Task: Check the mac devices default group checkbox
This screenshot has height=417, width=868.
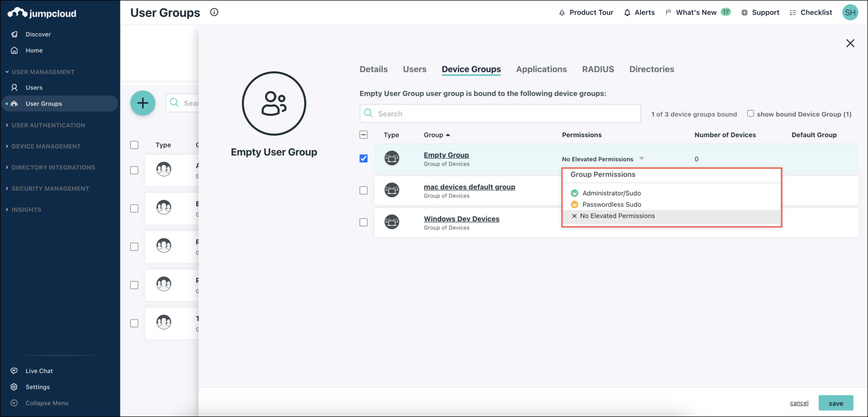Action: coord(363,191)
